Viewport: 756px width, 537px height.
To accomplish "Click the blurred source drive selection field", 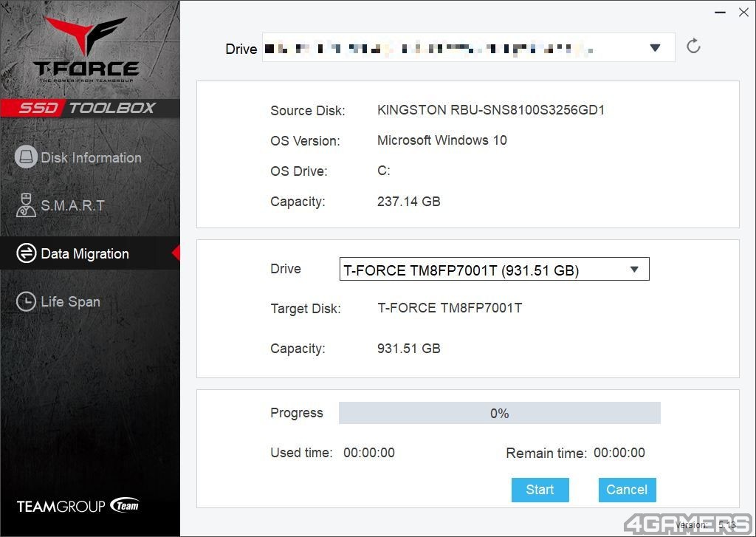I will (x=468, y=47).
